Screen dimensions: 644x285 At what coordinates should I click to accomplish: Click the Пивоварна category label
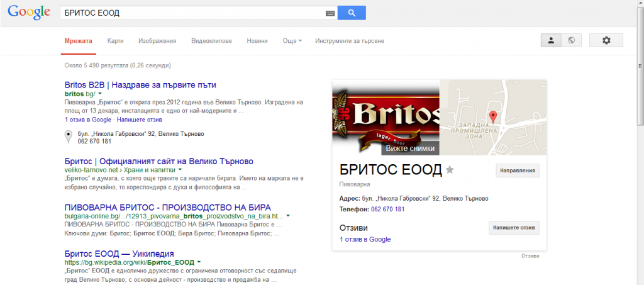click(355, 184)
